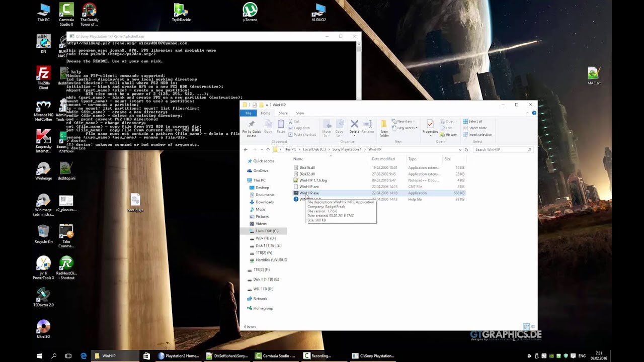Open the Windows Start menu
The height and width of the screenshot is (362, 644).
[39, 355]
